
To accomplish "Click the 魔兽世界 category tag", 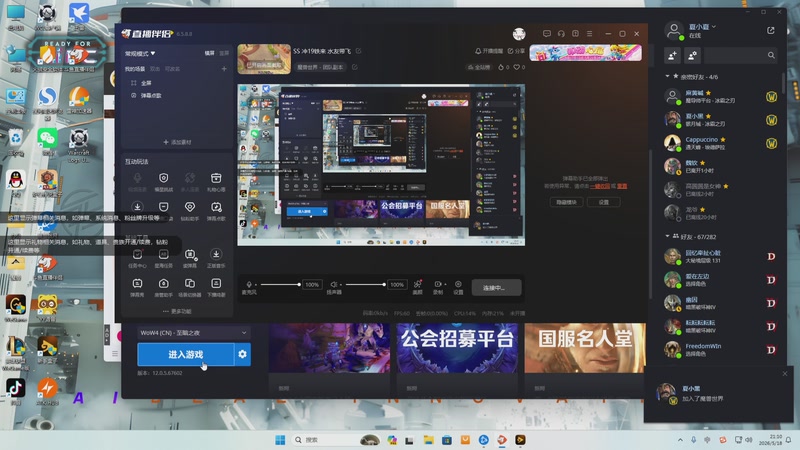I will 320,67.
